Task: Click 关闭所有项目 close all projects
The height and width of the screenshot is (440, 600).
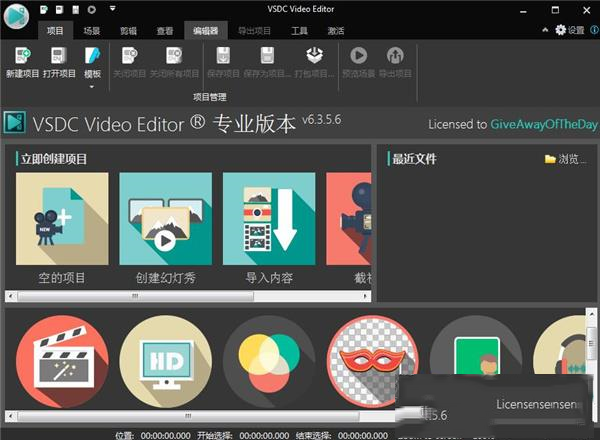Action: coord(174,62)
